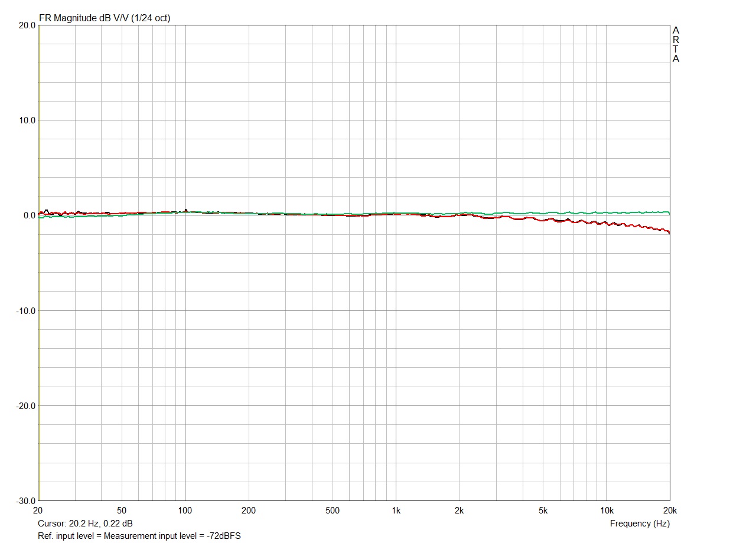
Task: Click the -10.0 y-axis label
Action: (x=25, y=310)
